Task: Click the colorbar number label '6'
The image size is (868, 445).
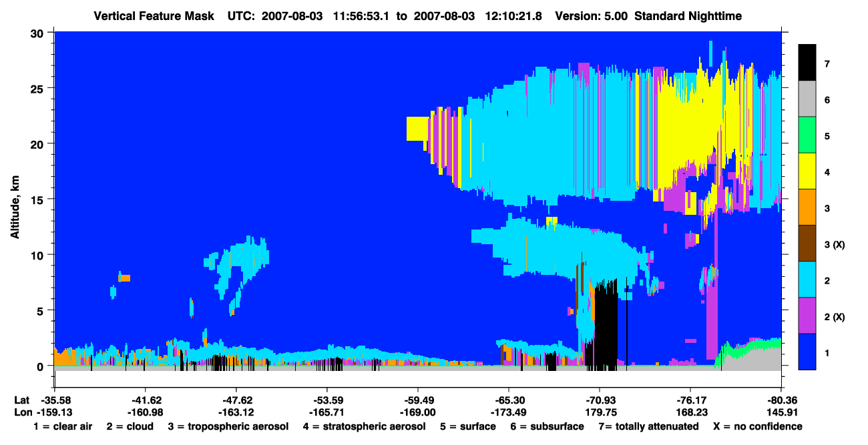Action: pyautogui.click(x=827, y=99)
